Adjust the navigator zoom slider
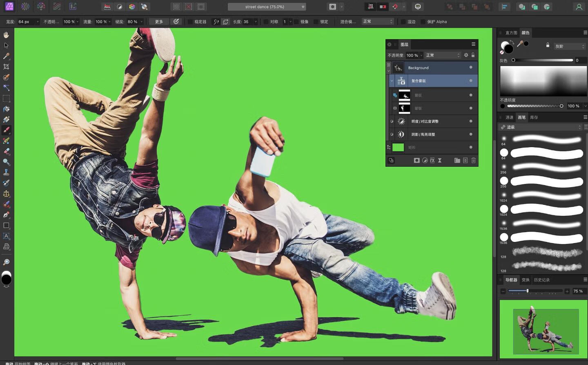588x365 pixels. click(535, 291)
